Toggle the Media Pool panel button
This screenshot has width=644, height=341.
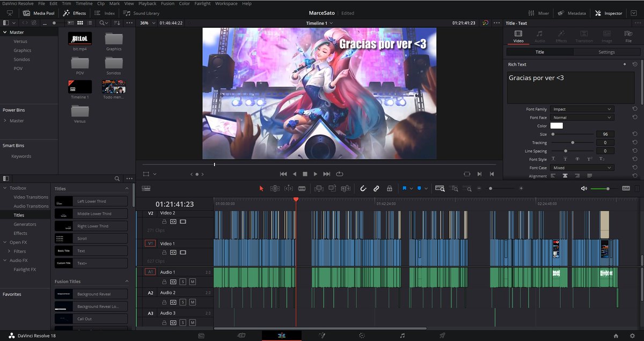[39, 13]
